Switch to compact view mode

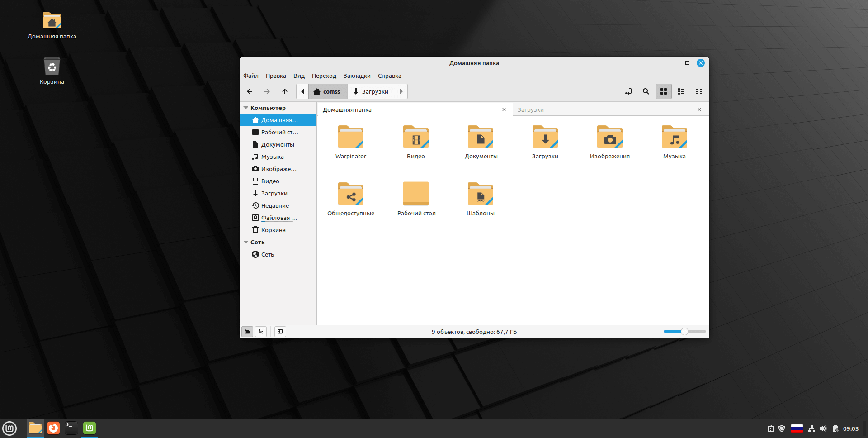[698, 91]
